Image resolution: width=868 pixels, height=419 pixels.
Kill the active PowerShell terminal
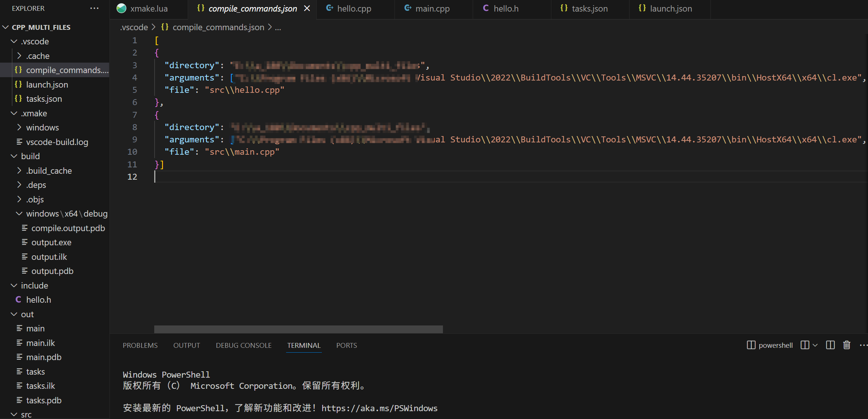[x=846, y=345]
